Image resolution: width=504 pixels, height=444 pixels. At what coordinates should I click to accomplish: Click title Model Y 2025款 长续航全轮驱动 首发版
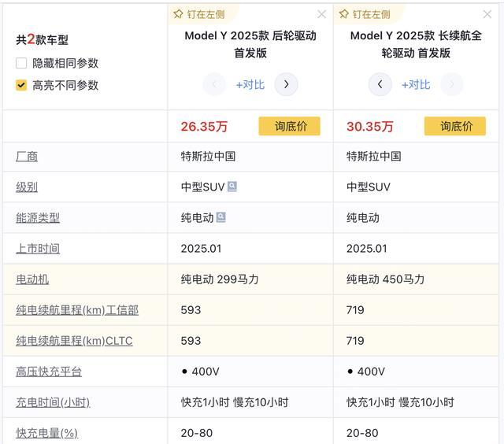click(x=416, y=44)
